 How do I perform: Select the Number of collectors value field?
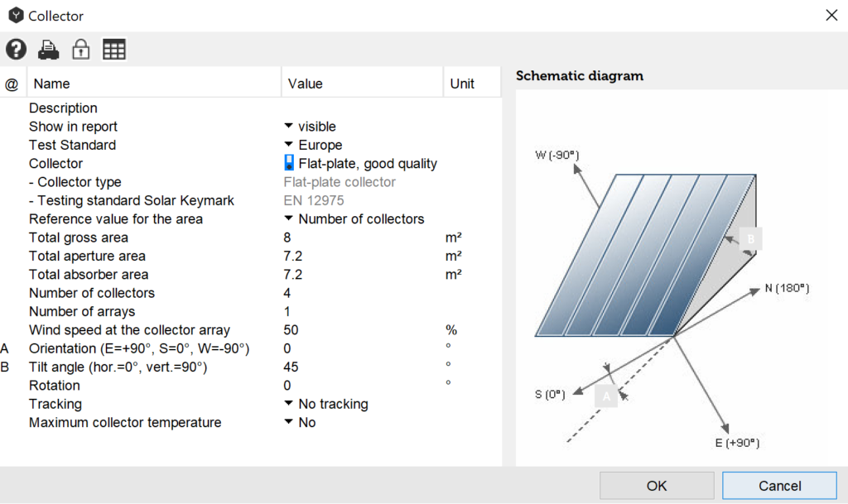click(x=288, y=293)
